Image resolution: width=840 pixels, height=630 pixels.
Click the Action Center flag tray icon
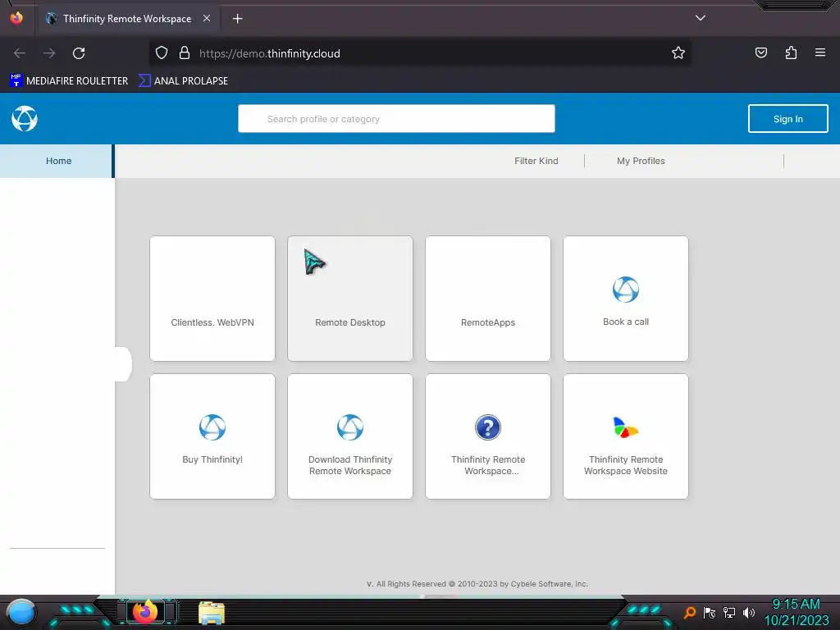[x=710, y=612]
